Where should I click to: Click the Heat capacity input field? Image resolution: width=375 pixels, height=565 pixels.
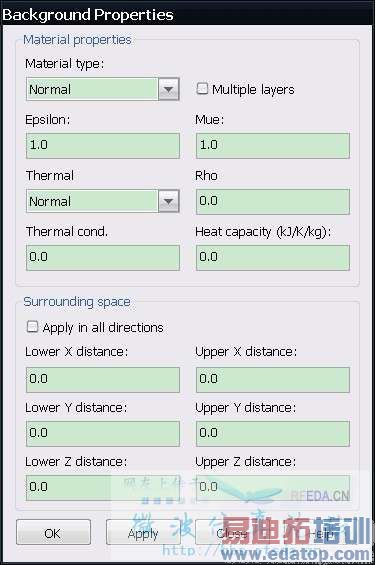pos(273,258)
